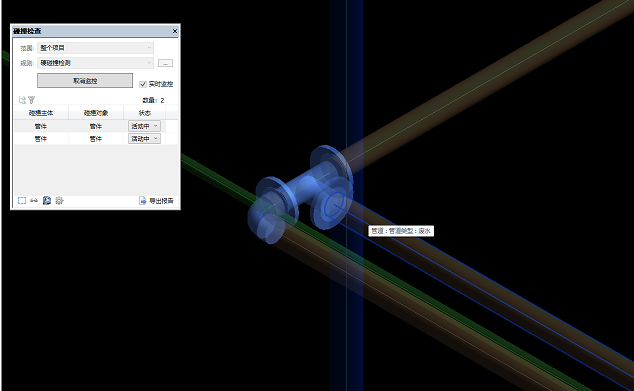Sort by the 碰撞主体 column header

41,113
